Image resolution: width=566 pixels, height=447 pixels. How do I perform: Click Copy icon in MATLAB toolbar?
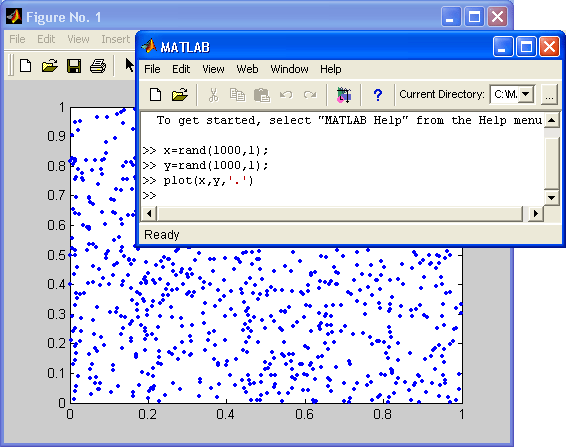click(237, 95)
